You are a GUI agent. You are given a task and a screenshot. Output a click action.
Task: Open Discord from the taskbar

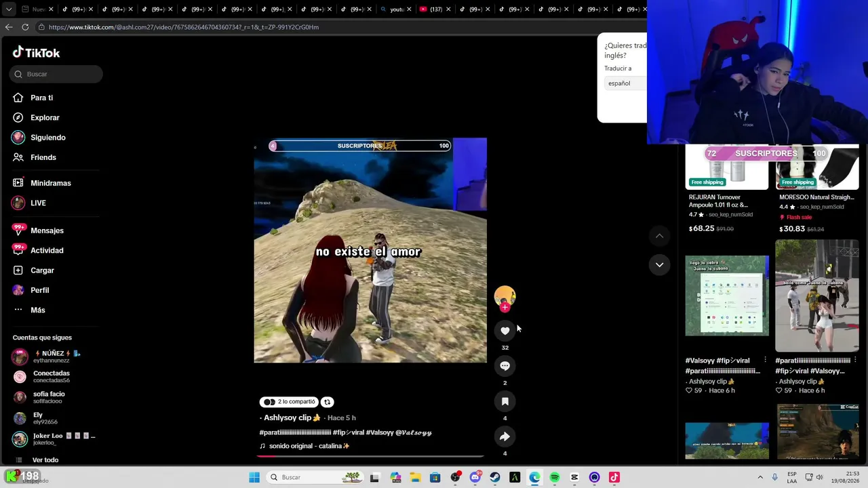pos(475,477)
